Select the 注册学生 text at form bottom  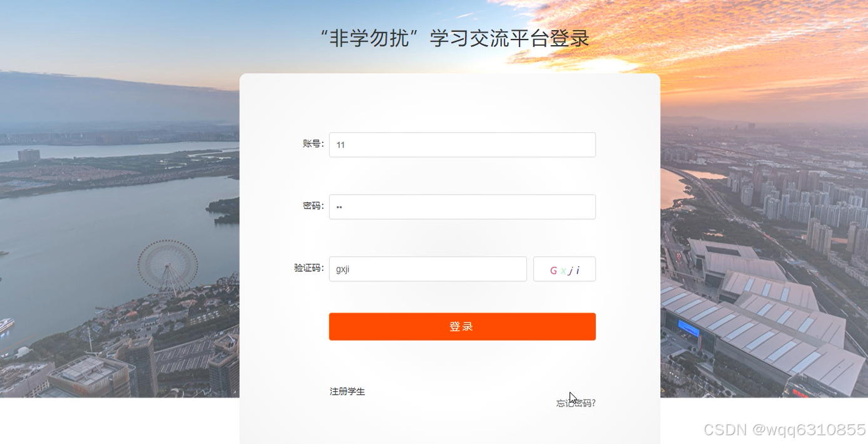coord(347,391)
